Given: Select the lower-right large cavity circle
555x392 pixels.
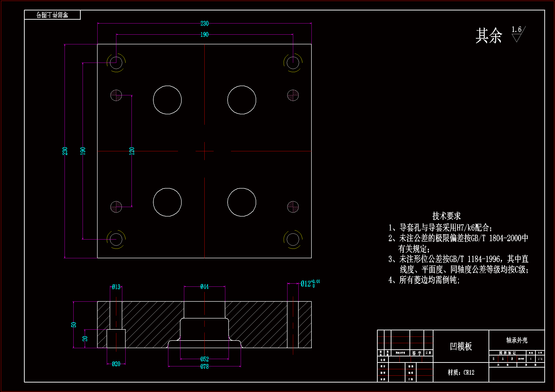Looking at the screenshot, I should click(x=241, y=202).
